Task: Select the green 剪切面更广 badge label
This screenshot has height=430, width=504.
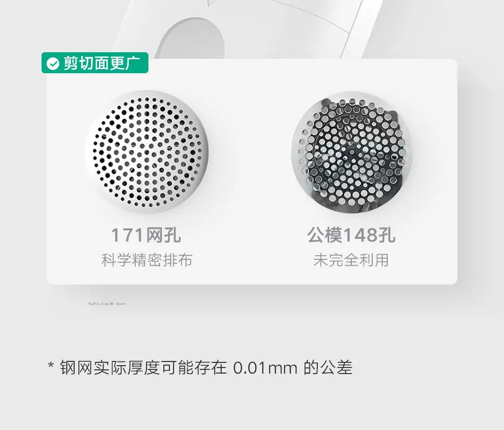Action: 95,63
